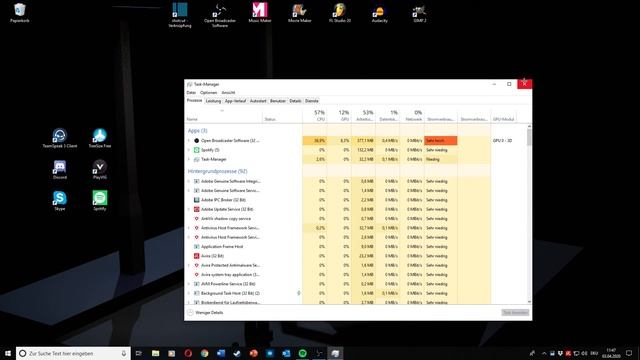Open the Spotify desktop shortcut
The width and height of the screenshot is (640, 360).
[x=100, y=201]
